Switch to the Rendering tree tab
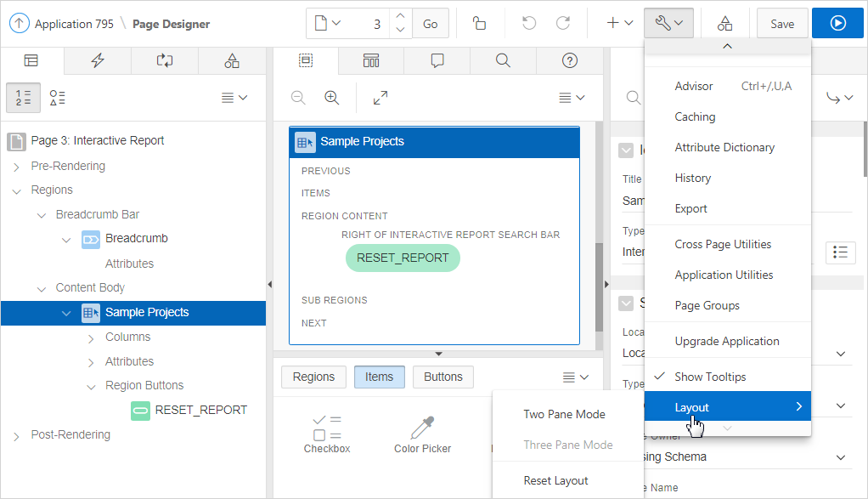The height and width of the screenshot is (499, 868). click(31, 60)
